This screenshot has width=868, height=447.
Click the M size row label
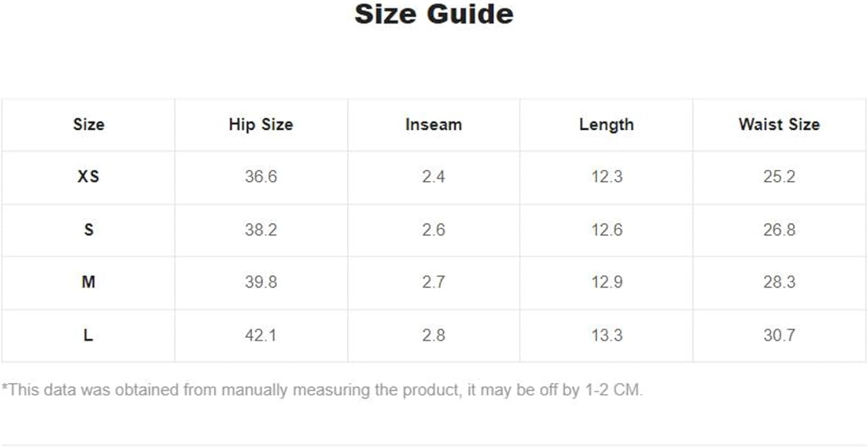89,282
